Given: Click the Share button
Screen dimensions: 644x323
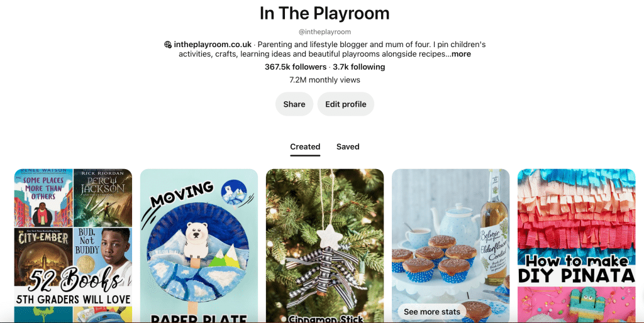Looking at the screenshot, I should pyautogui.click(x=294, y=104).
